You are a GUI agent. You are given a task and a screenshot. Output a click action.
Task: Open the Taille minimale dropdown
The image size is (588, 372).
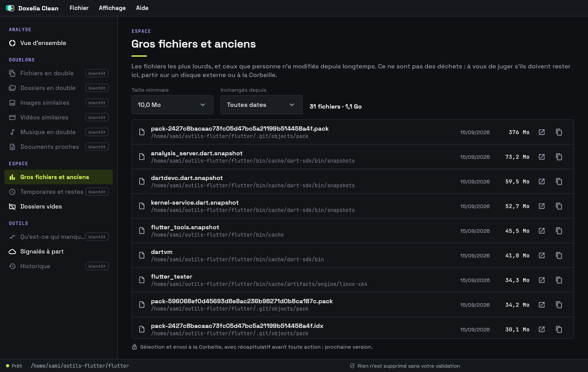click(173, 105)
